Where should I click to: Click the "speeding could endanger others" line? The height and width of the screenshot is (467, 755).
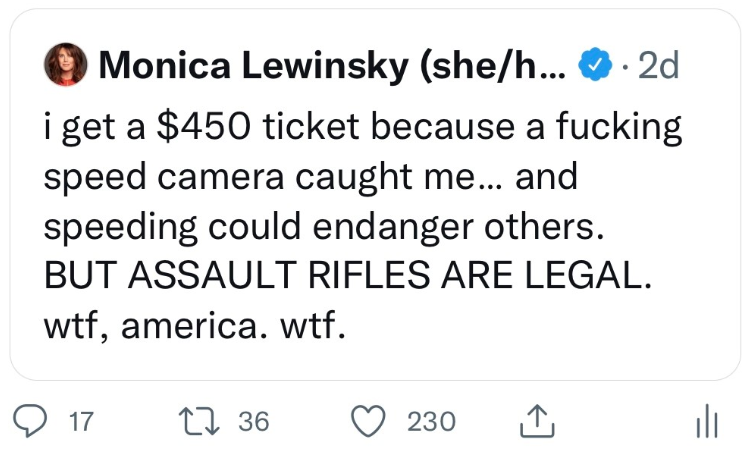[x=322, y=227]
